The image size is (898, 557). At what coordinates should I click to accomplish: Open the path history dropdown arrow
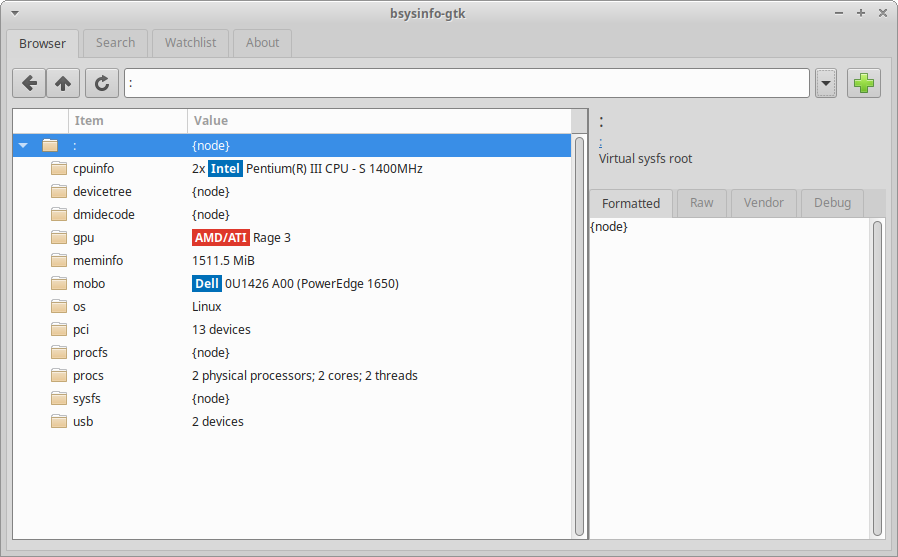(x=826, y=84)
